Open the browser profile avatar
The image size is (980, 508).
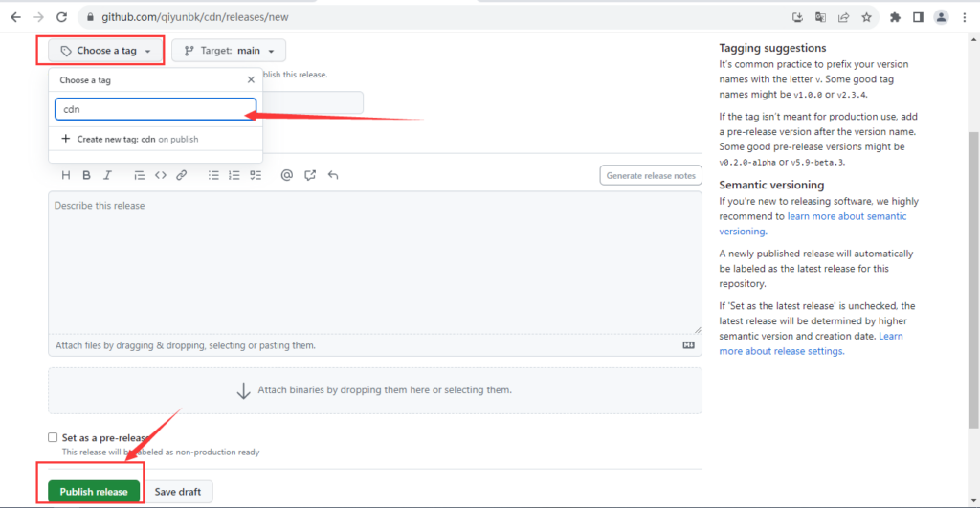(942, 17)
